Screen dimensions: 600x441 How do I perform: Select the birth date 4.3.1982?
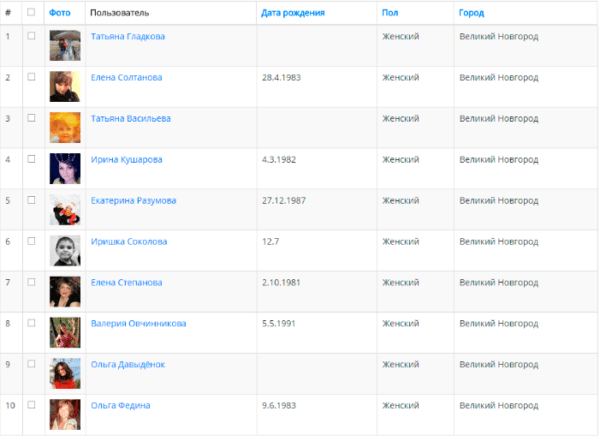point(279,159)
